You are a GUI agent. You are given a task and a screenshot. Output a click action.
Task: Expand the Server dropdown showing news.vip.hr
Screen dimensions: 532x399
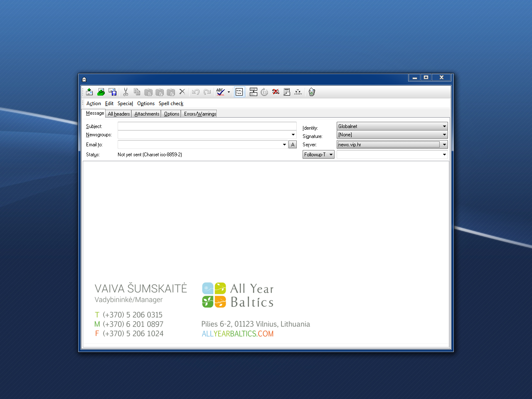[444, 145]
